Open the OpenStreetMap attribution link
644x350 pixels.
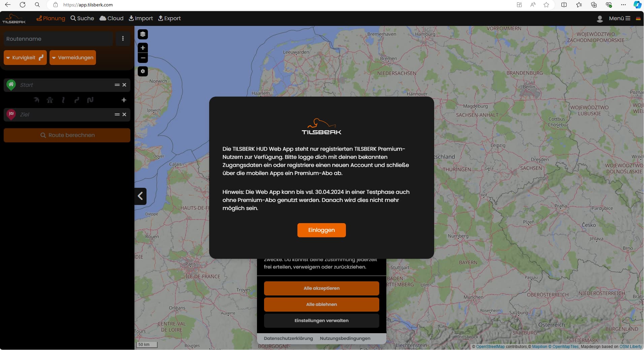(x=490, y=346)
